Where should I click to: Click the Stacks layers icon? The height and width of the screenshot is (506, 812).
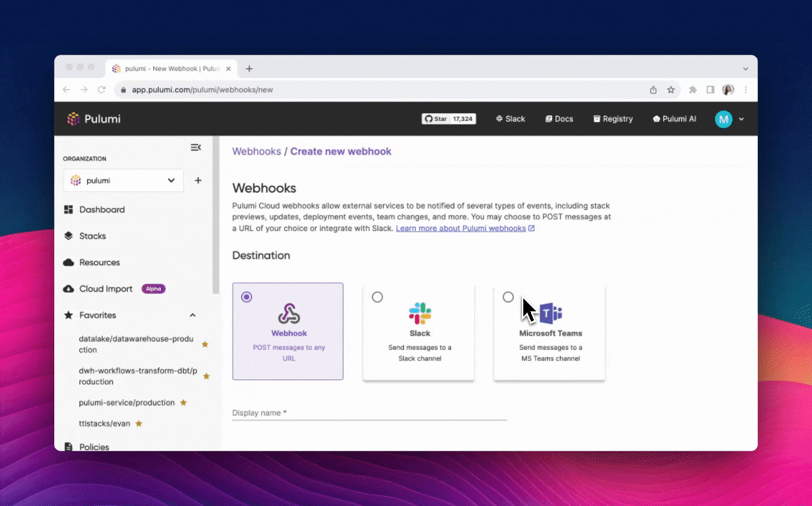(x=68, y=235)
